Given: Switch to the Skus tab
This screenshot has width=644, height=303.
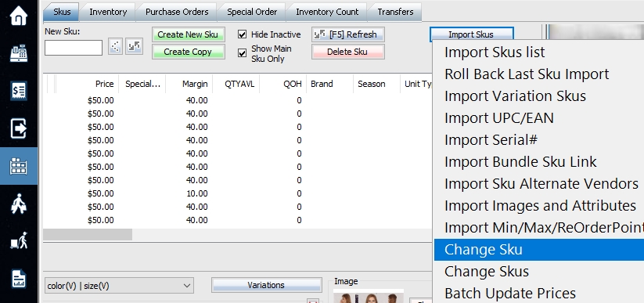Looking at the screenshot, I should point(62,12).
